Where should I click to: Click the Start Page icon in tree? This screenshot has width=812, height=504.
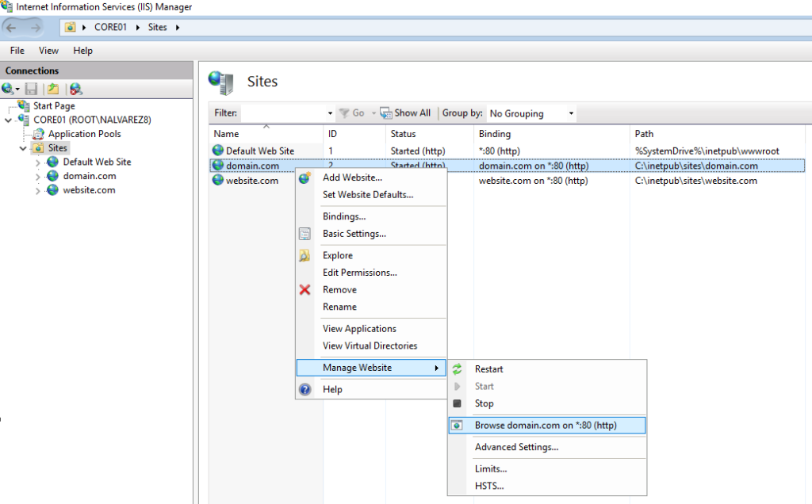pos(23,105)
